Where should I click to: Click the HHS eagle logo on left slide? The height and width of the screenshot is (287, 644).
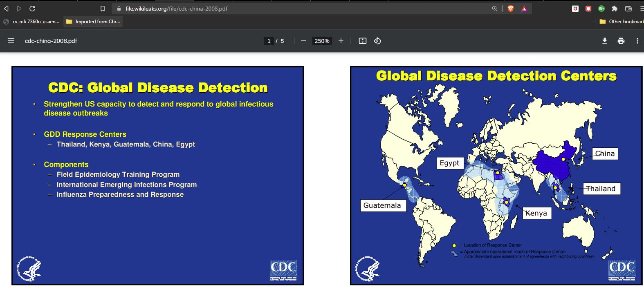[x=29, y=269]
